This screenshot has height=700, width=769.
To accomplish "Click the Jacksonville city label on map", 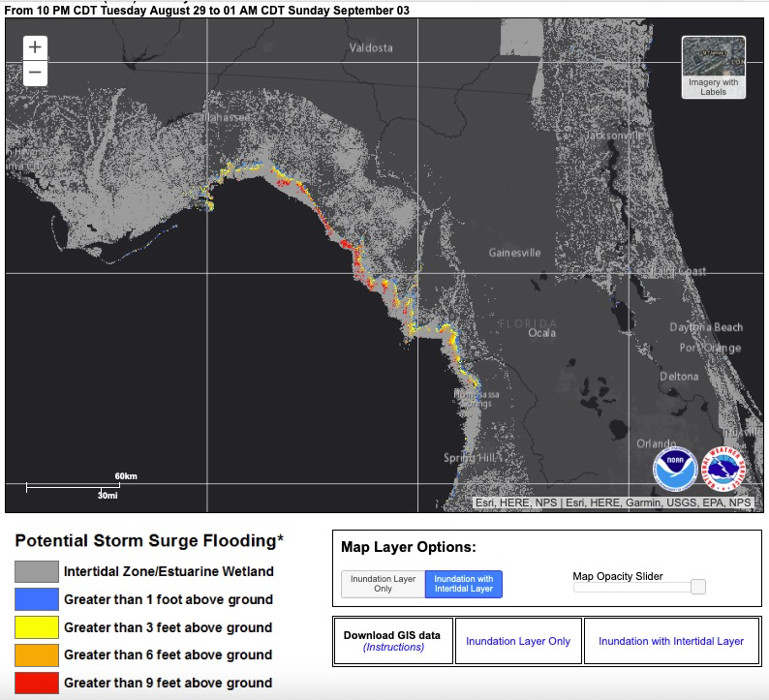I will tap(615, 137).
